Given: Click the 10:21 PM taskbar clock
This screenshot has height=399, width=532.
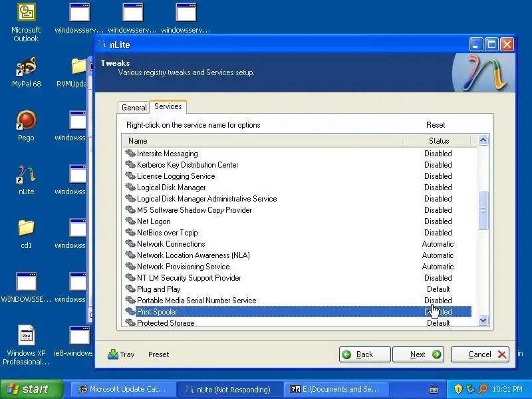Looking at the screenshot, I should point(507,389).
